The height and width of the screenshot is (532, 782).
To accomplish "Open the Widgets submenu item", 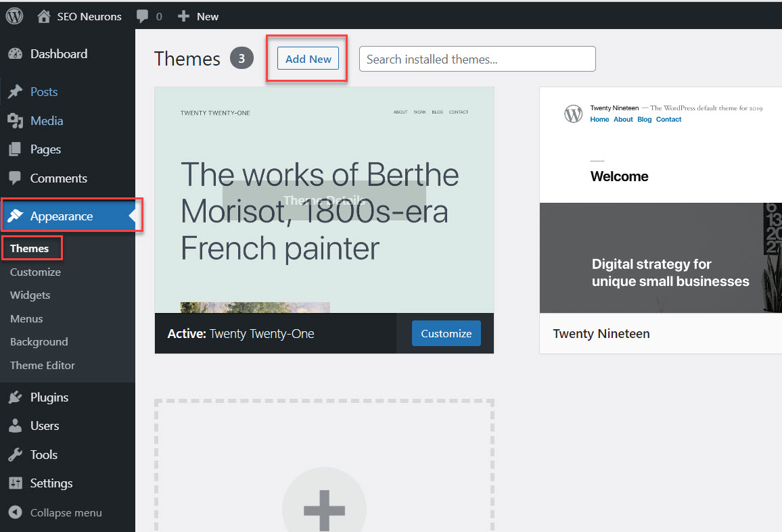I will pyautogui.click(x=30, y=295).
